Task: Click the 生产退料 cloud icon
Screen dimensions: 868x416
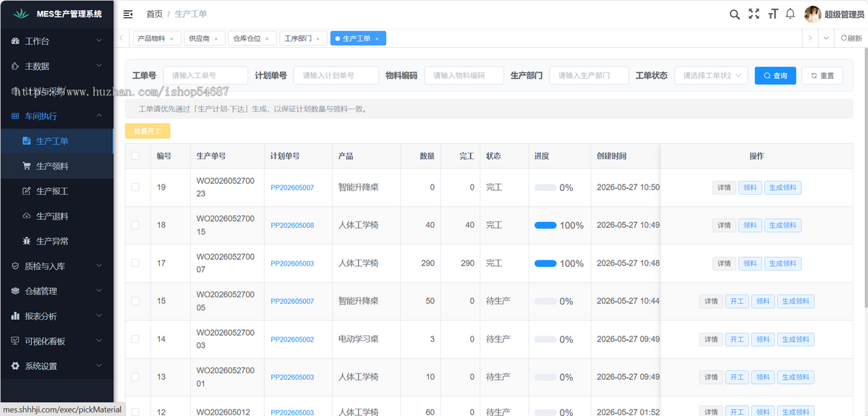Action: 27,216
